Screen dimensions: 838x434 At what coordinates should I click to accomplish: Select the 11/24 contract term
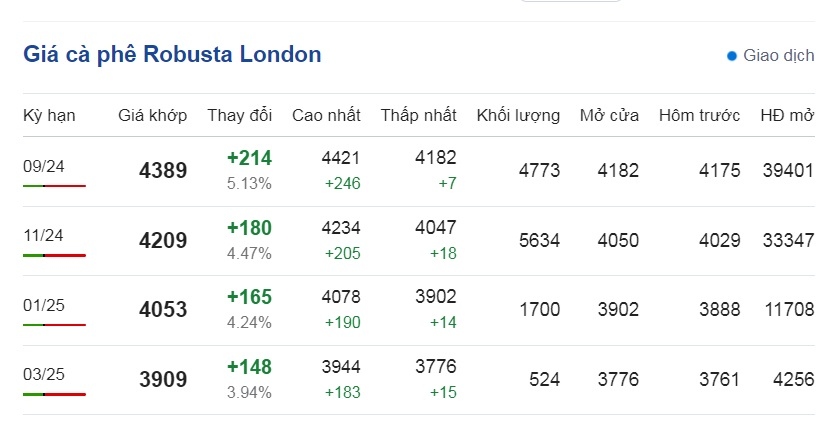[x=43, y=235]
